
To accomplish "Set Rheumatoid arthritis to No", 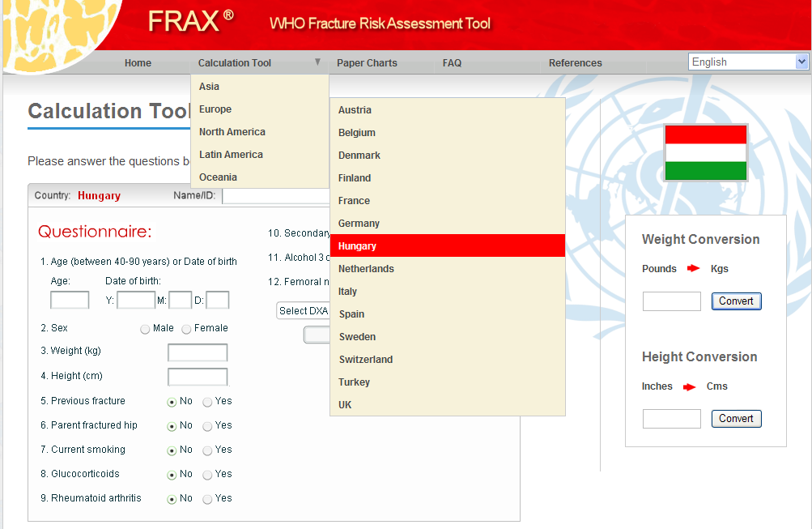I will [x=172, y=500].
